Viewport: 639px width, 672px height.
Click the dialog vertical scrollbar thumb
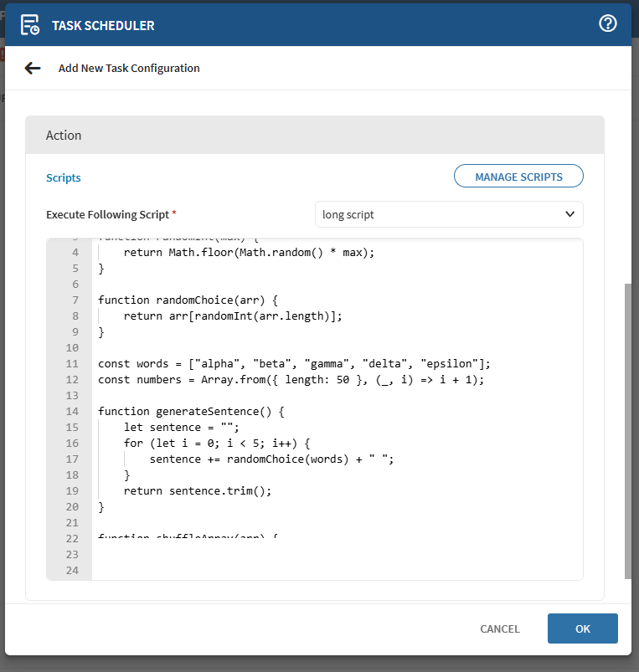(628, 431)
